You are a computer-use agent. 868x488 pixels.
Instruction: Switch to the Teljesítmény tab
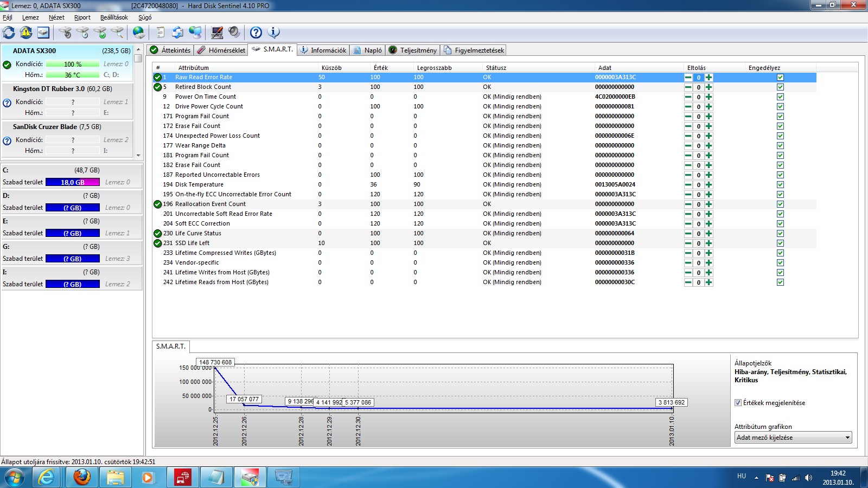[413, 50]
